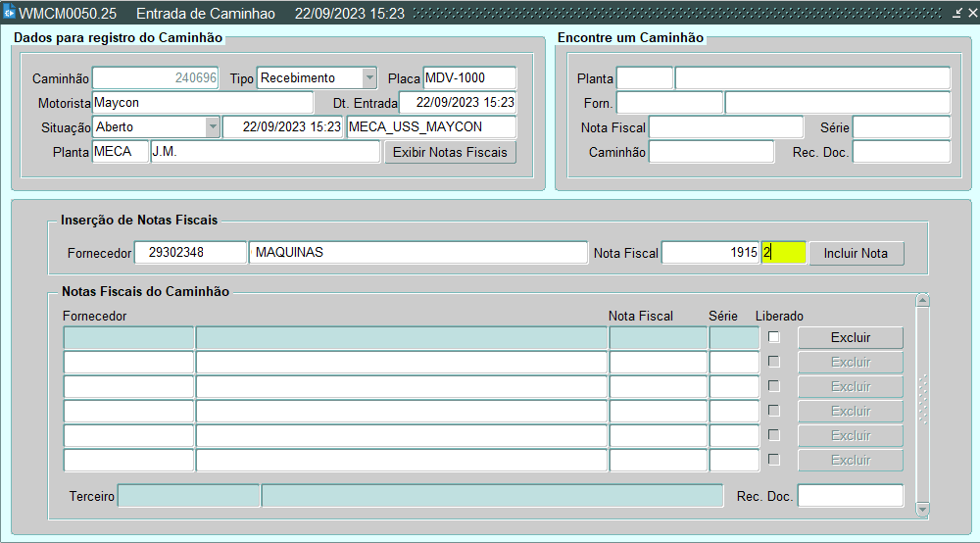Viewport: 980px width, 543px height.
Task: Click Nota Fiscal field in Encontre um Caminhão
Action: click(x=726, y=127)
